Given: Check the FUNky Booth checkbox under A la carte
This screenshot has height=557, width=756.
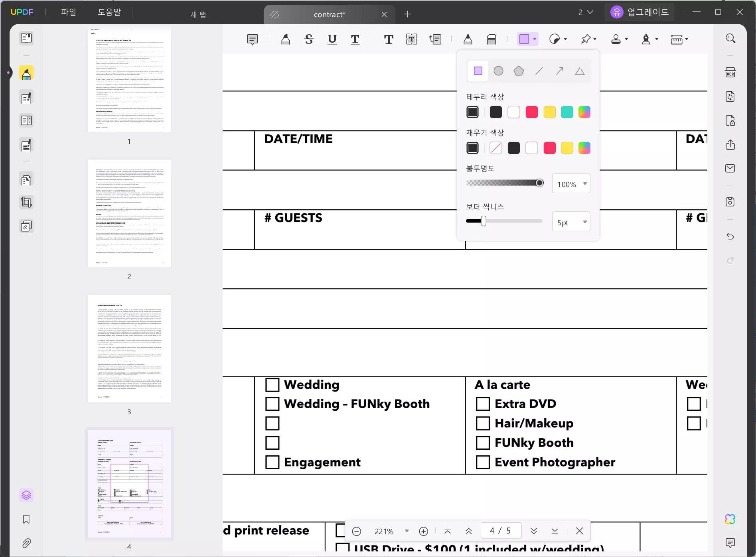Looking at the screenshot, I should pyautogui.click(x=483, y=443).
